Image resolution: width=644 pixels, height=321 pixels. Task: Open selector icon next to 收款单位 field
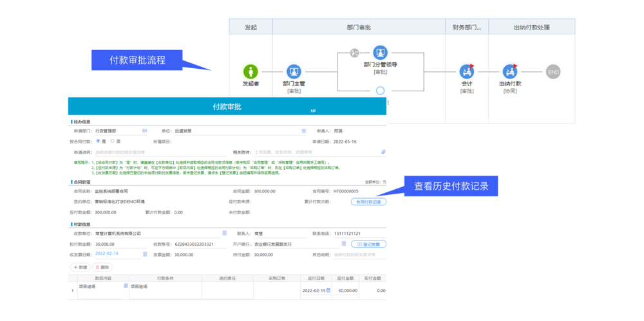point(225,233)
